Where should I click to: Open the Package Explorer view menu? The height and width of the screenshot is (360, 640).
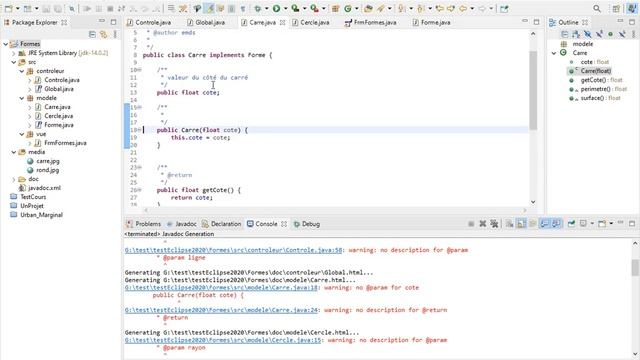tap(115, 35)
